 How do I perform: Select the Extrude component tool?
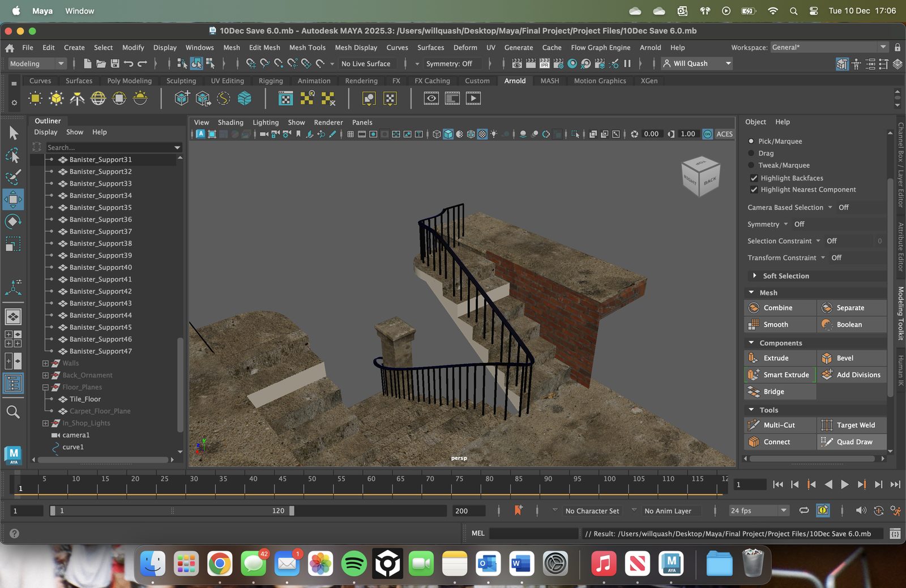(780, 358)
